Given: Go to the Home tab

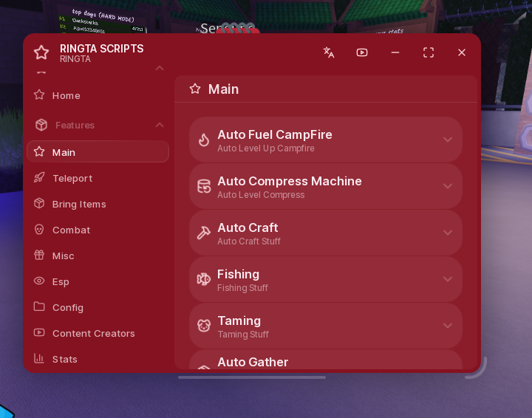Looking at the screenshot, I should [98, 95].
